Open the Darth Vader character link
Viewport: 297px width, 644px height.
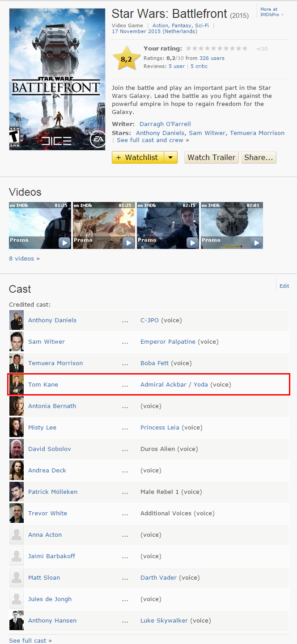159,577
